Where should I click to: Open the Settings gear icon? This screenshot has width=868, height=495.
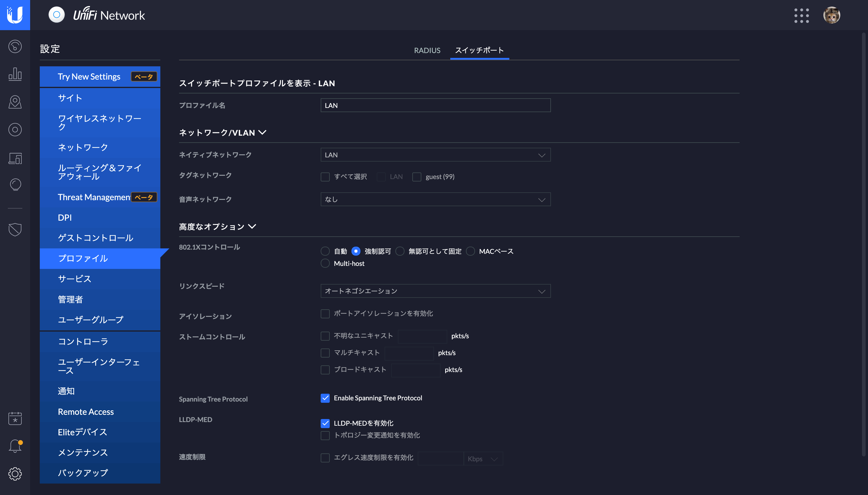(x=15, y=474)
